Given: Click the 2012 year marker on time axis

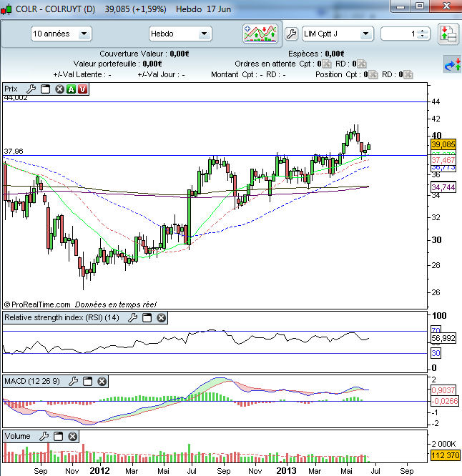Looking at the screenshot, I should (99, 470).
